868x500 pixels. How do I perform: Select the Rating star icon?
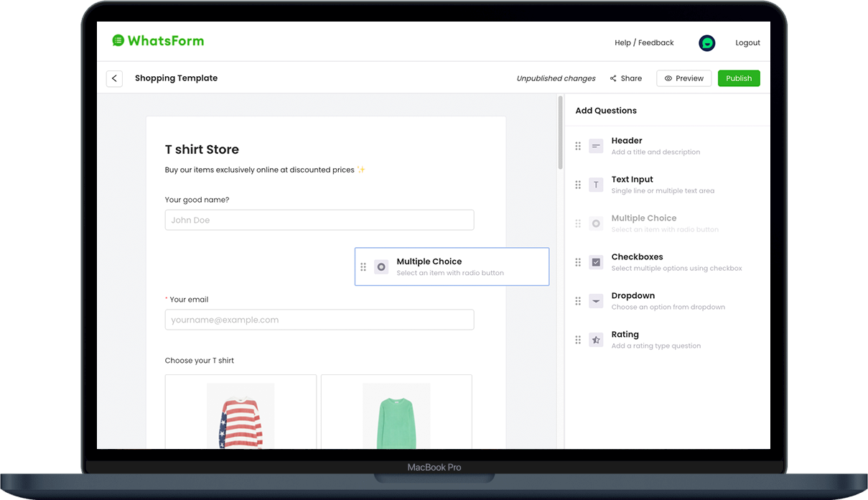596,340
